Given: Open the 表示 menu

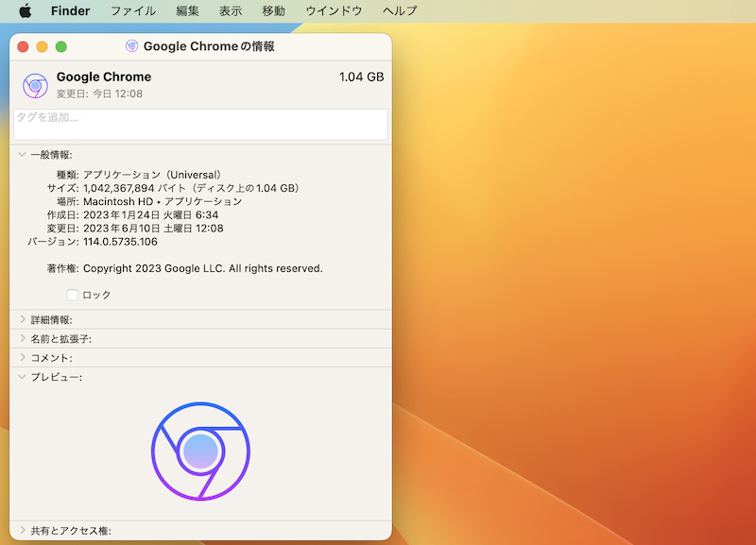Looking at the screenshot, I should click(231, 11).
